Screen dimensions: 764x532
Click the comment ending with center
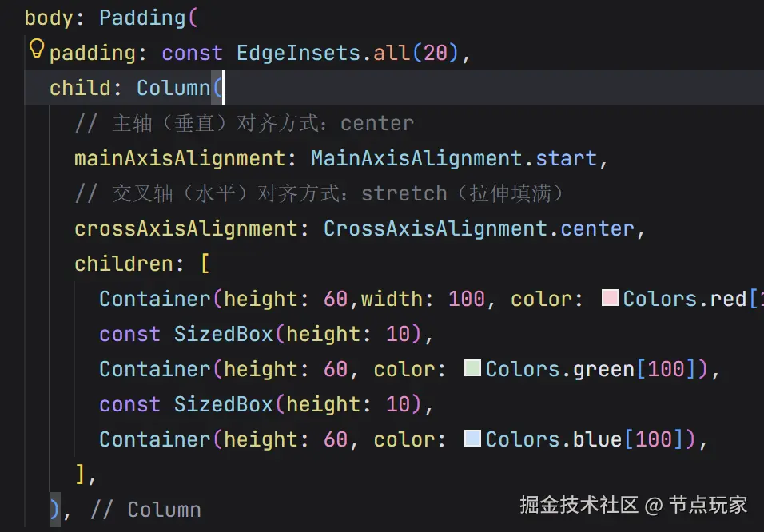click(244, 123)
